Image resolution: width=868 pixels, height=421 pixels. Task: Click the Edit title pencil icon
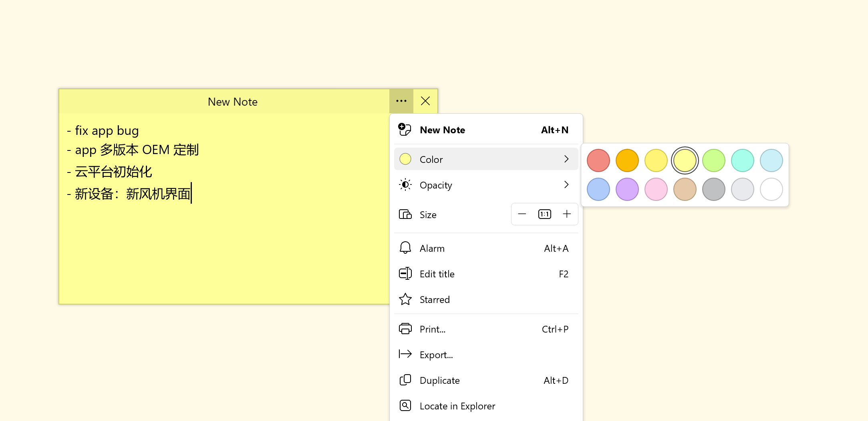point(405,274)
